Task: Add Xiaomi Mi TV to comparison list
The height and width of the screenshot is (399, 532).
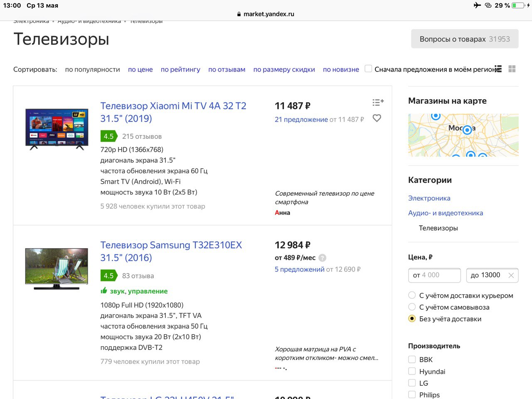Action: click(x=378, y=102)
